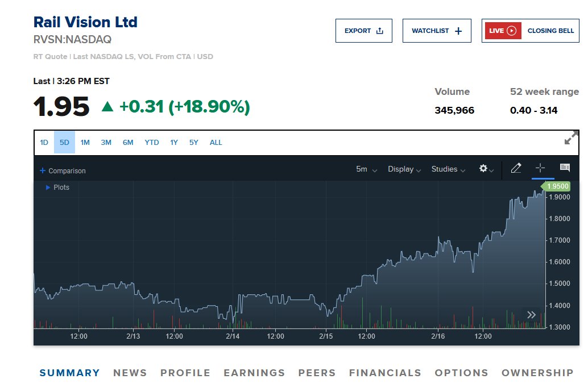588x383 pixels.
Task: Click the 2/15 date axis label
Action: [326, 336]
